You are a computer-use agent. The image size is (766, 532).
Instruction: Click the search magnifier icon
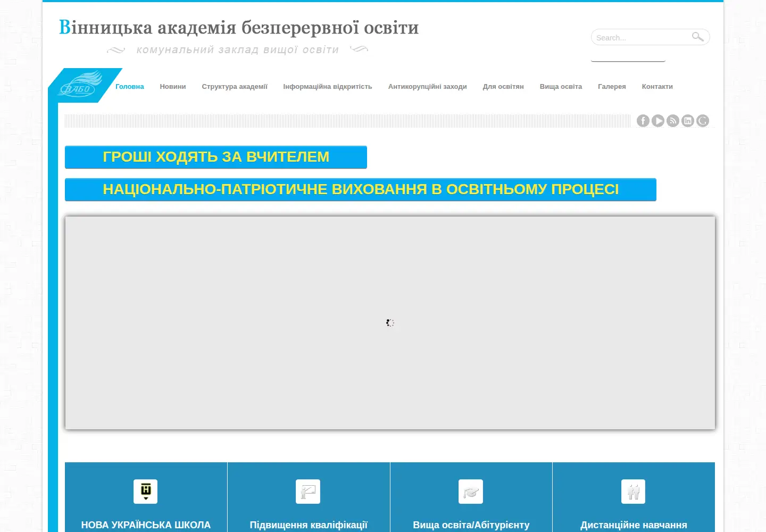click(x=698, y=37)
